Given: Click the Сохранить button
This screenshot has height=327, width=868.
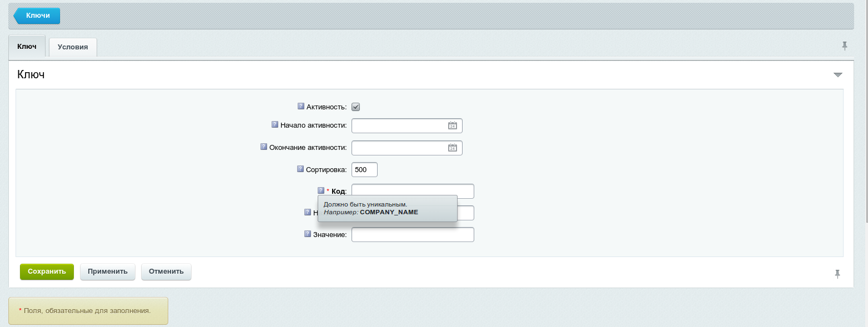Looking at the screenshot, I should 47,271.
